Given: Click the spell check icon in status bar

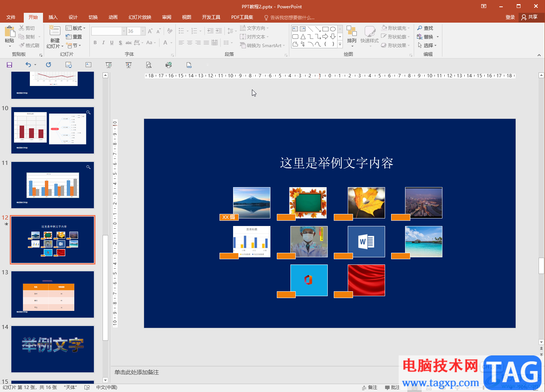Looking at the screenshot, I should click(x=87, y=387).
